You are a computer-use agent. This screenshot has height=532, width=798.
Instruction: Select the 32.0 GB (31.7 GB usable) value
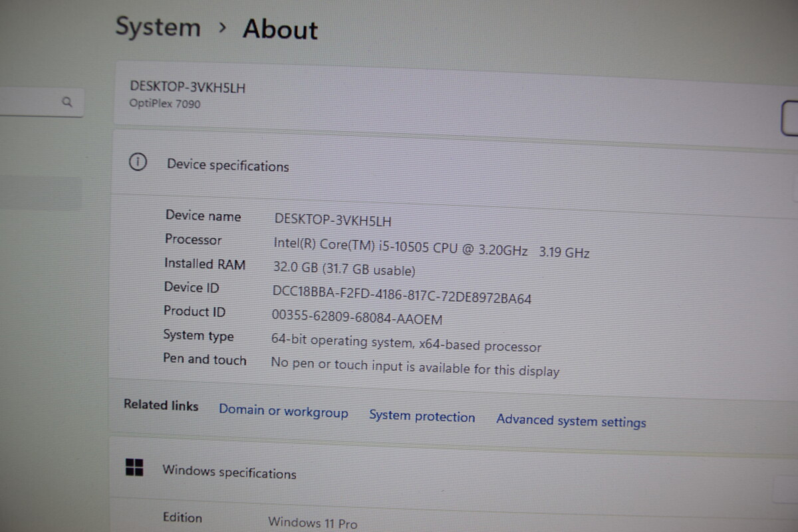(344, 269)
